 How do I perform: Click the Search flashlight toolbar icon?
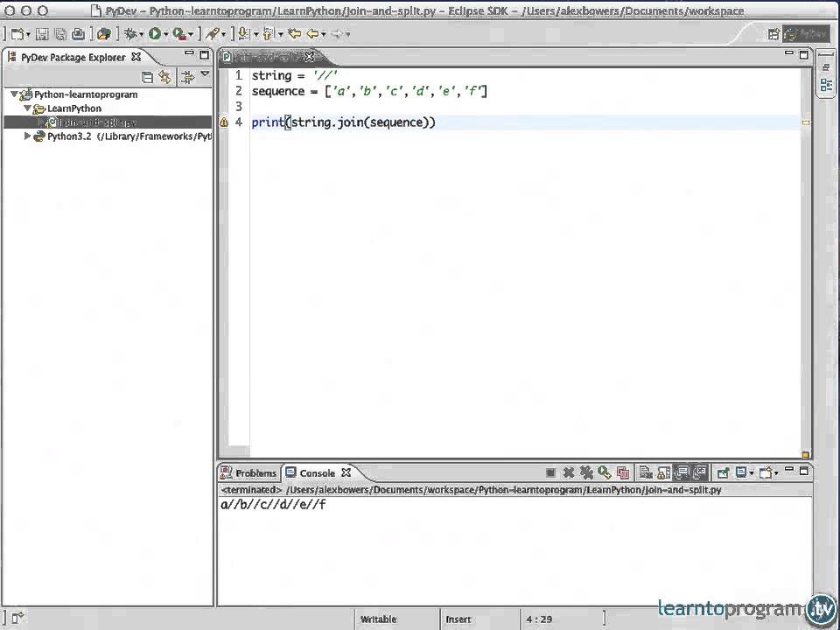(x=213, y=34)
